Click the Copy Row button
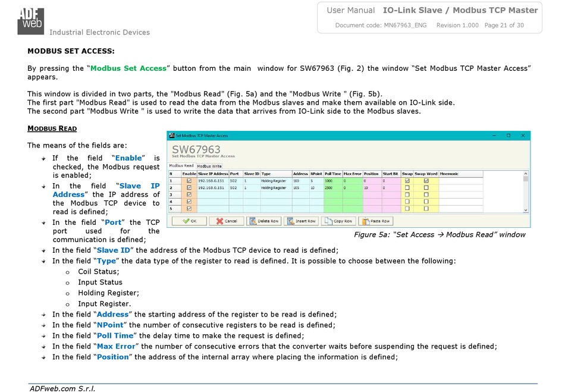Image resolution: width=565 pixels, height=392 pixels. (x=340, y=221)
